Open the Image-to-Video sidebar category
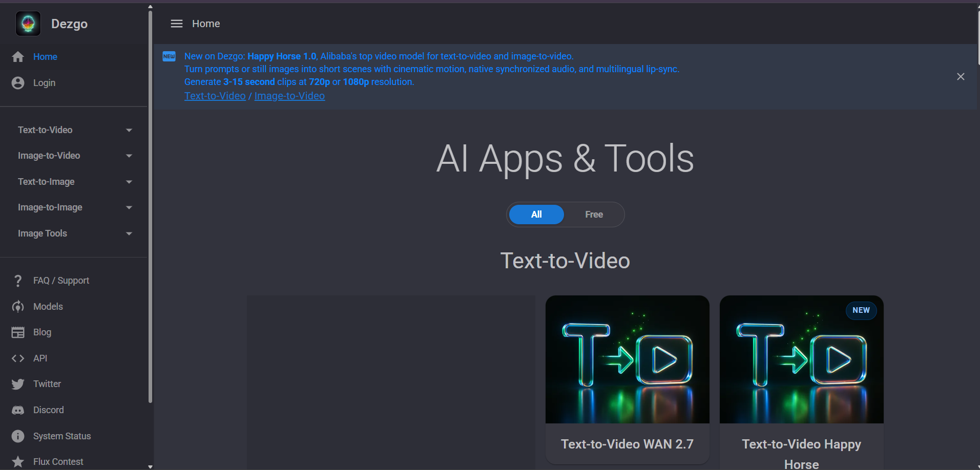This screenshot has height=470, width=980. (x=49, y=156)
